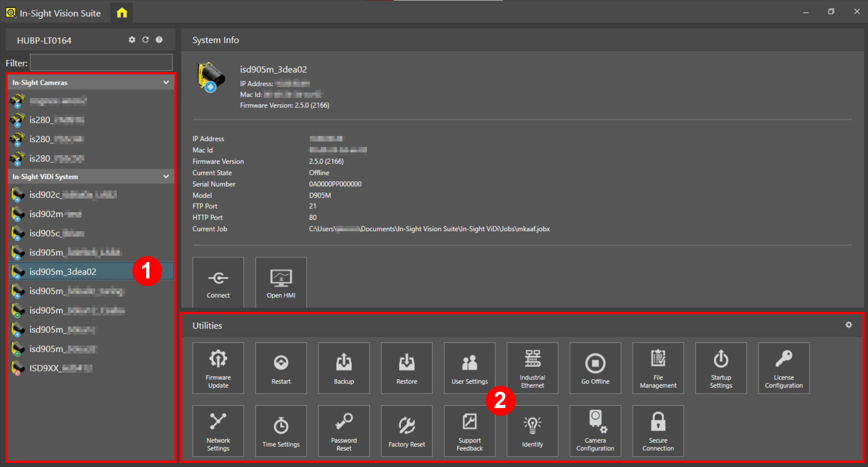Go to the Home tab
The image size is (868, 467).
pos(122,13)
